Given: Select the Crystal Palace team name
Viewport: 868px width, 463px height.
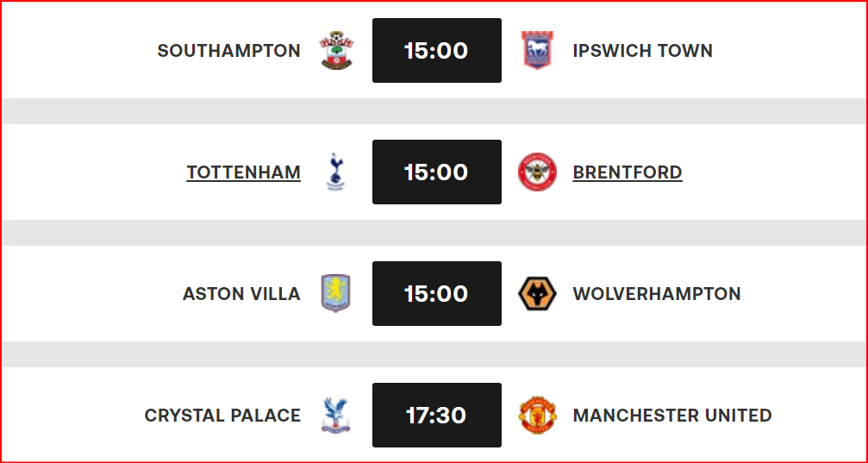Looking at the screenshot, I should click(222, 416).
